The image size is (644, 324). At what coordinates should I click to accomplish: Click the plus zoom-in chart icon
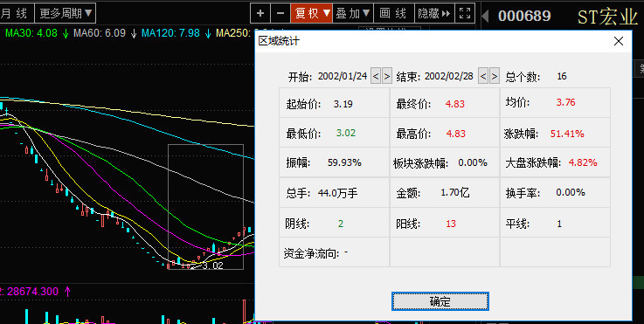pyautogui.click(x=260, y=14)
